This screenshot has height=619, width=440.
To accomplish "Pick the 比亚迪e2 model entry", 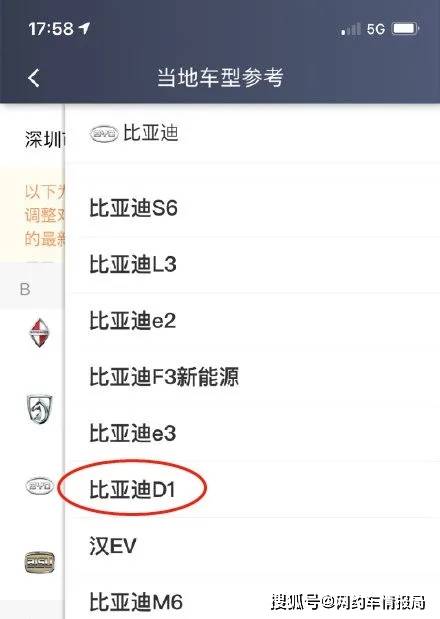I will [253, 321].
